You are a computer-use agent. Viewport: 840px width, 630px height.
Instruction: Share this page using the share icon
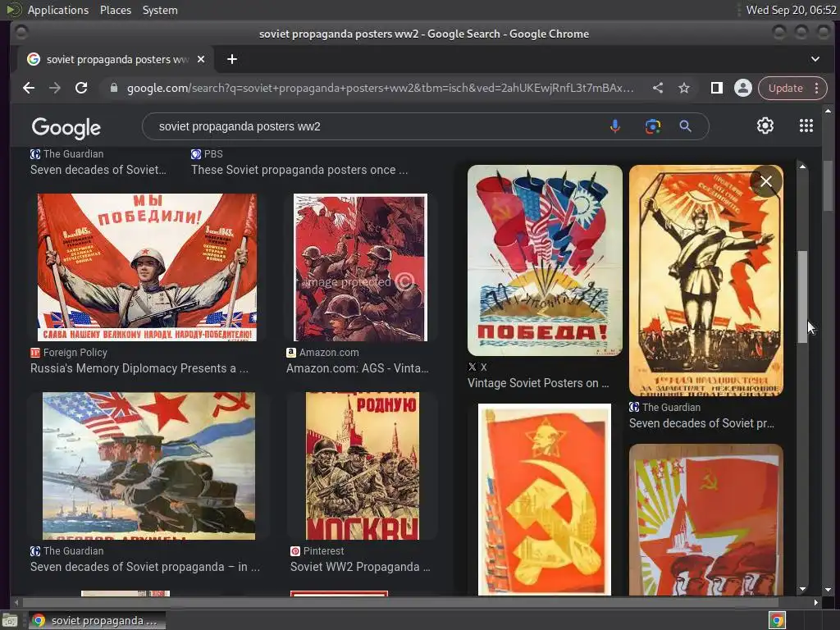click(x=658, y=88)
